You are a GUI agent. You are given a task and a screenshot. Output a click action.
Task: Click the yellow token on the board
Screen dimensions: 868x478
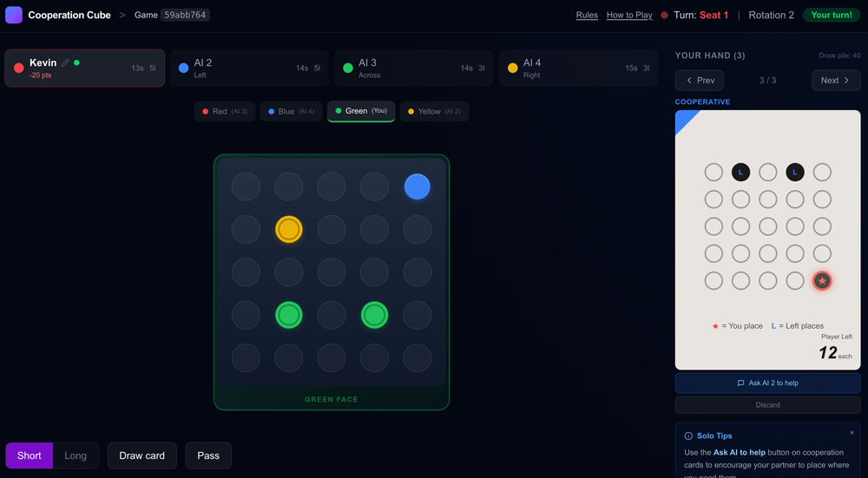[x=289, y=229]
